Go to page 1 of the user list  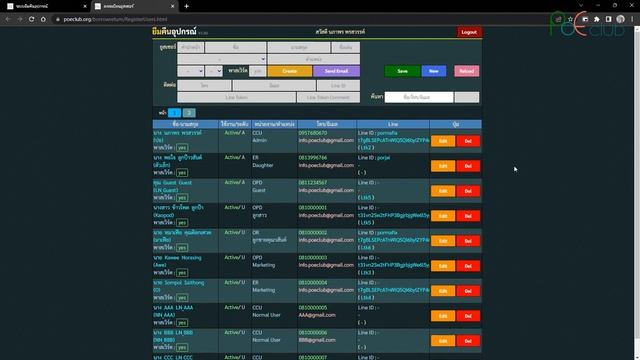click(174, 113)
